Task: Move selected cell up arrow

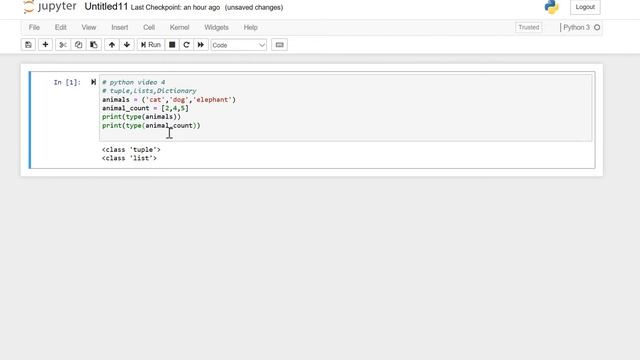Action: [x=112, y=45]
